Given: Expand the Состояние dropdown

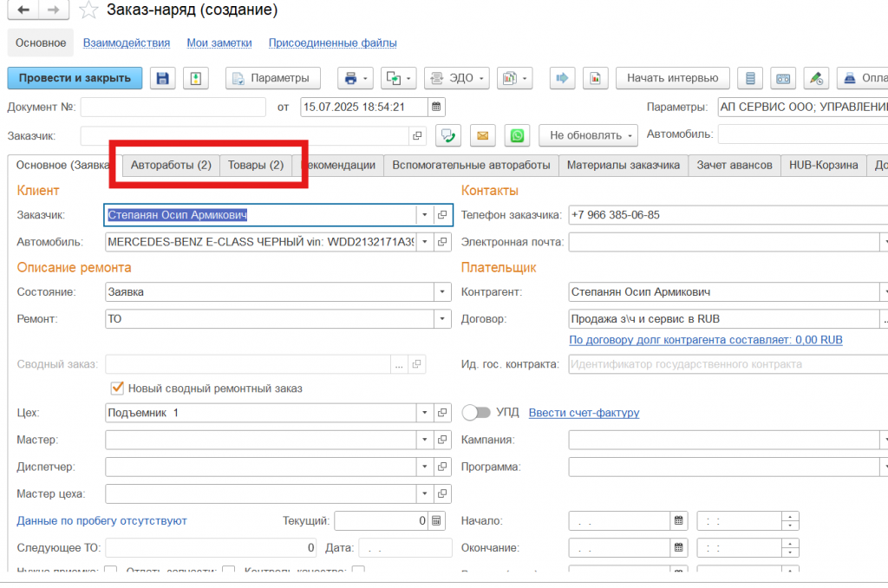Looking at the screenshot, I should coord(442,292).
